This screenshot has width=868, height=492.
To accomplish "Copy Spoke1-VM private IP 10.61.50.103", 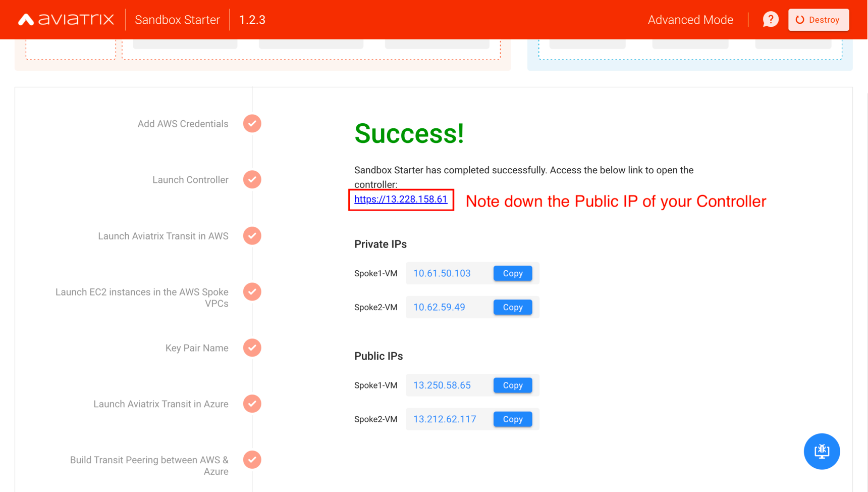I will pos(513,273).
